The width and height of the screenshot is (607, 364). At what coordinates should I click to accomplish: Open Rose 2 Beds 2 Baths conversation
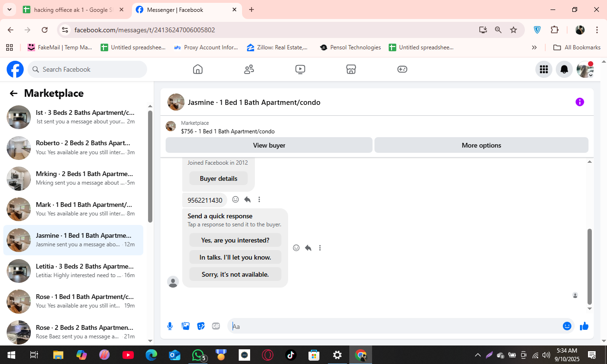coord(74,332)
